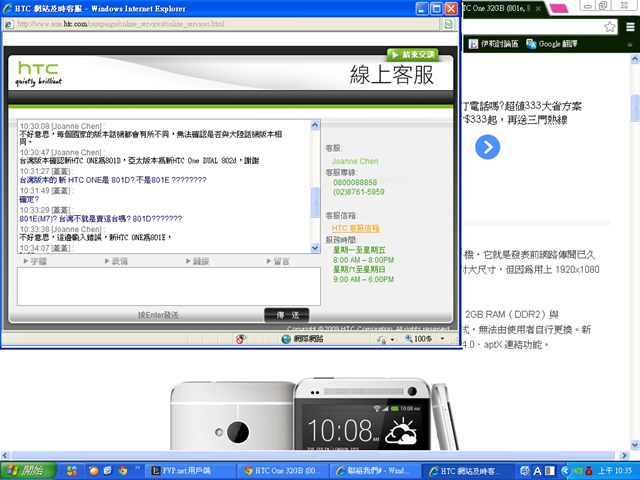The image size is (640, 480).
Task: Click the Chrome page scroll up arrow
Action: (x=635, y=59)
